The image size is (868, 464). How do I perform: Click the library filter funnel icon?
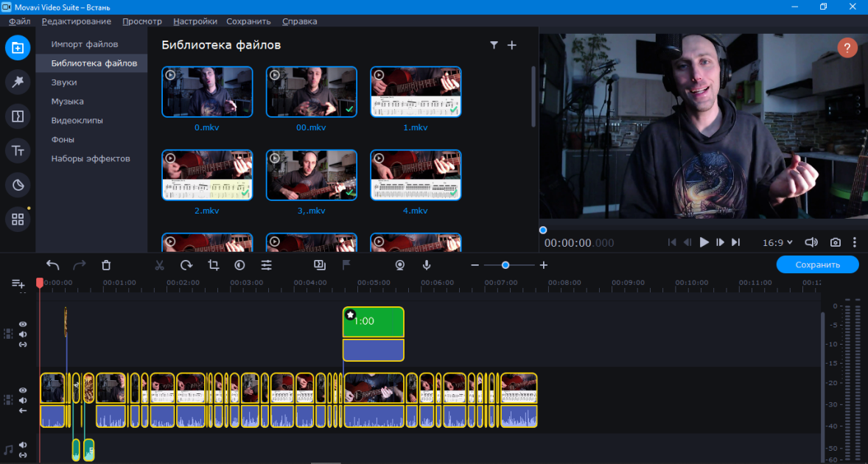[494, 46]
